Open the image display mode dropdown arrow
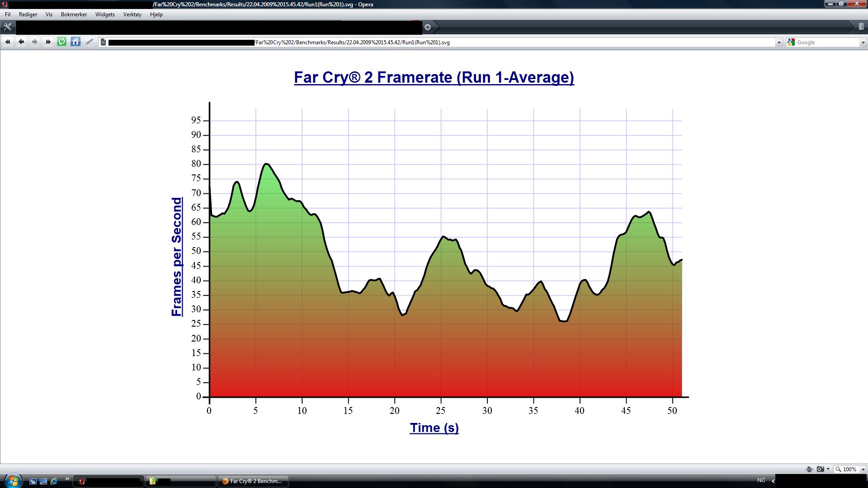 coord(828,469)
